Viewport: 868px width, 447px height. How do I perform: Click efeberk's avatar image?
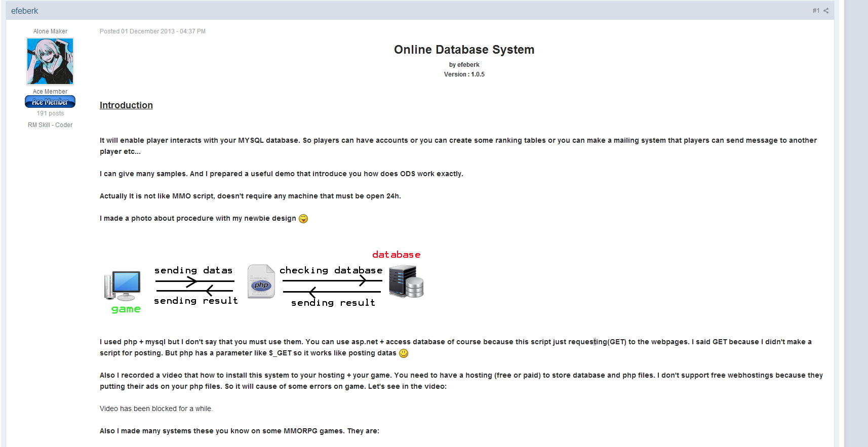[x=50, y=61]
